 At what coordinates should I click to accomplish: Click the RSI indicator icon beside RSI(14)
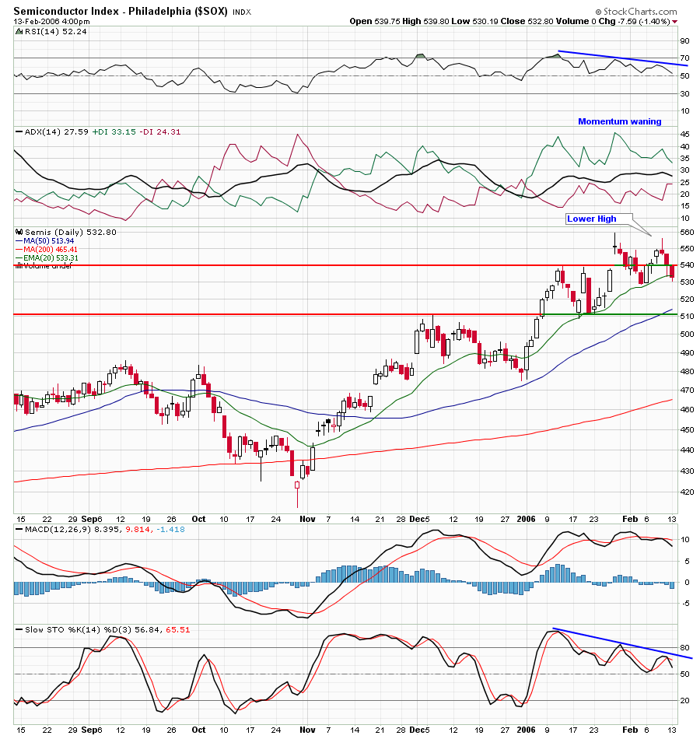point(19,32)
